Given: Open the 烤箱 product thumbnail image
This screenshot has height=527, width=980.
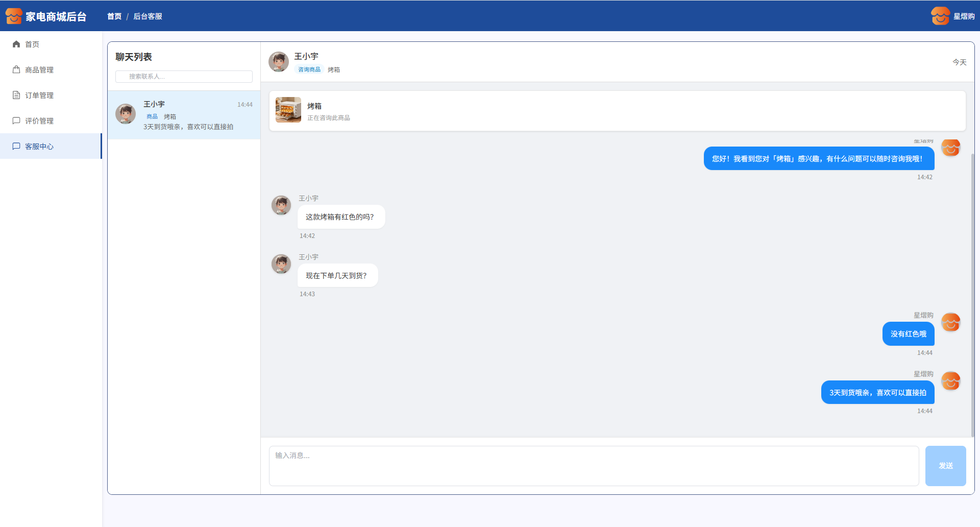Looking at the screenshot, I should [x=288, y=110].
